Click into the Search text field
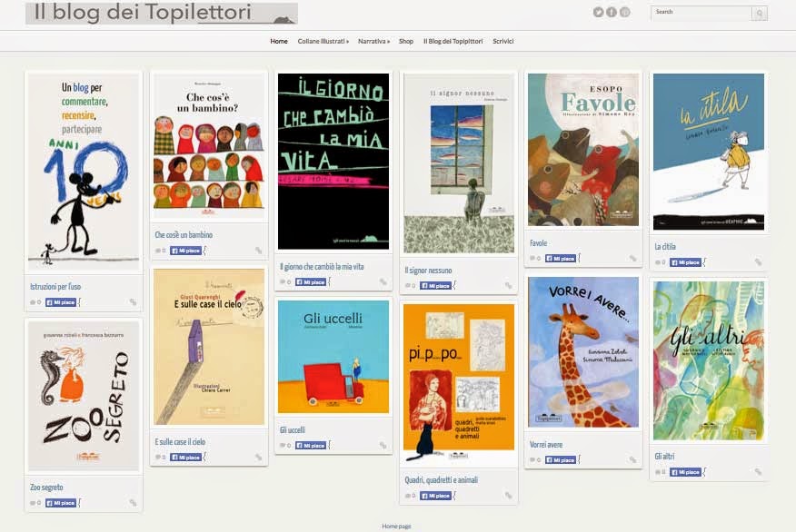This screenshot has height=532, width=796. (701, 14)
